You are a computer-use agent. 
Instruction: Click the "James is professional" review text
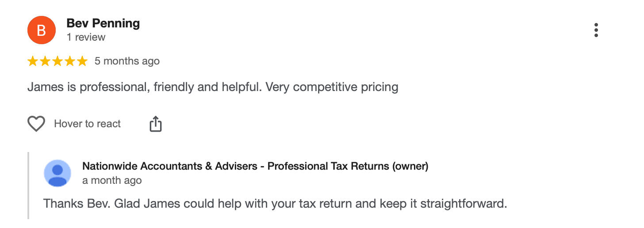pos(213,87)
